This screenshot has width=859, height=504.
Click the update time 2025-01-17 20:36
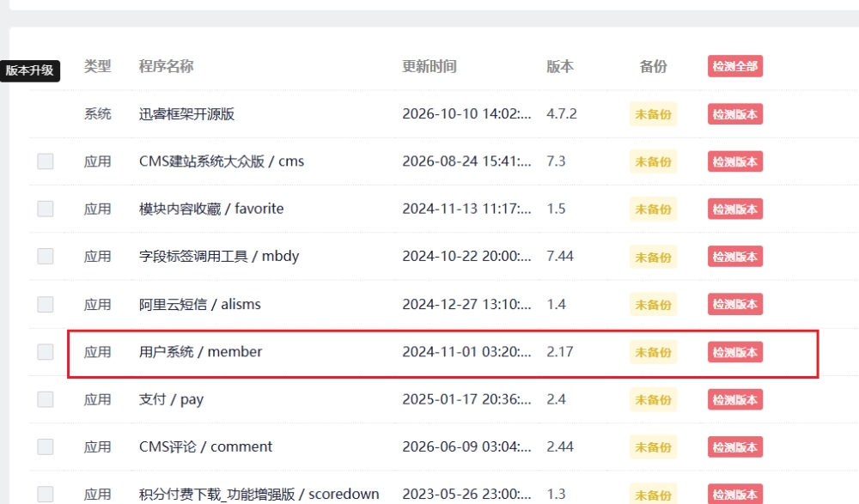(x=466, y=399)
